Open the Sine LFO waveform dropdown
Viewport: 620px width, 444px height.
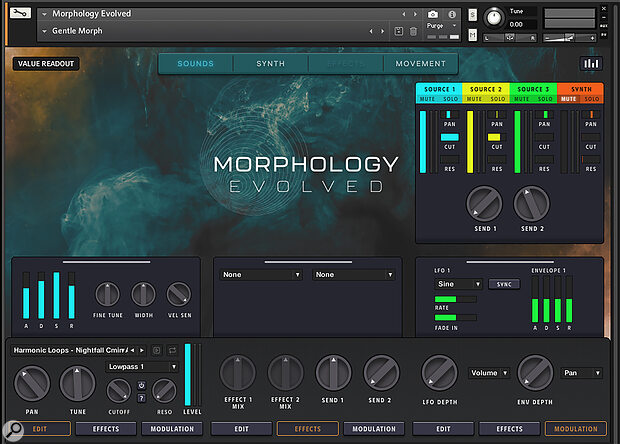tap(458, 284)
